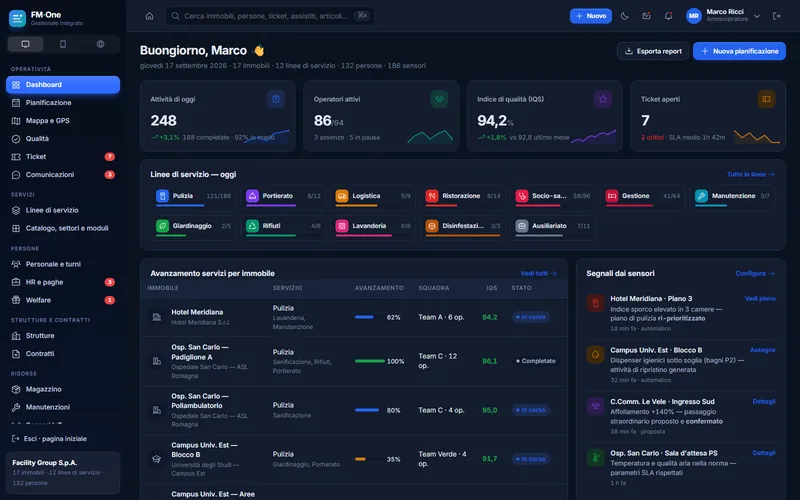Click the Catalogo, settori e moduli icon
Image resolution: width=800 pixels, height=500 pixels.
16,228
